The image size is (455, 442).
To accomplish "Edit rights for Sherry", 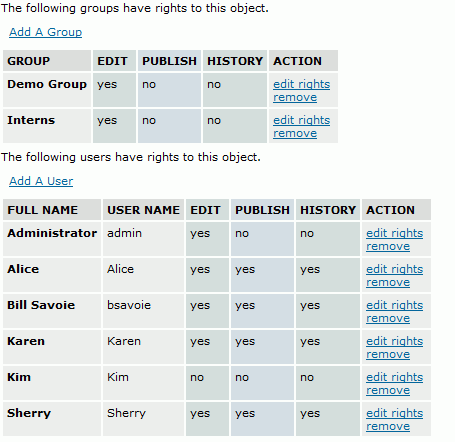I will 395,413.
